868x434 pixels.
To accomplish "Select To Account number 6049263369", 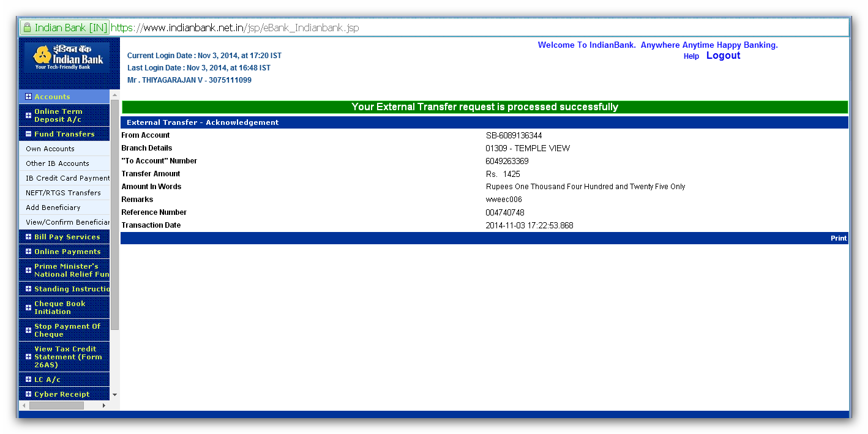I will pyautogui.click(x=507, y=162).
